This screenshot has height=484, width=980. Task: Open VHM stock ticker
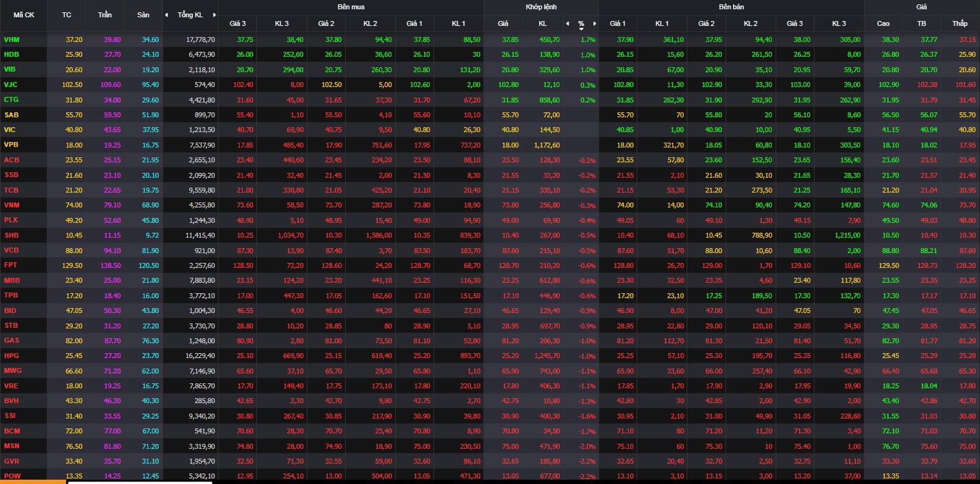point(12,40)
